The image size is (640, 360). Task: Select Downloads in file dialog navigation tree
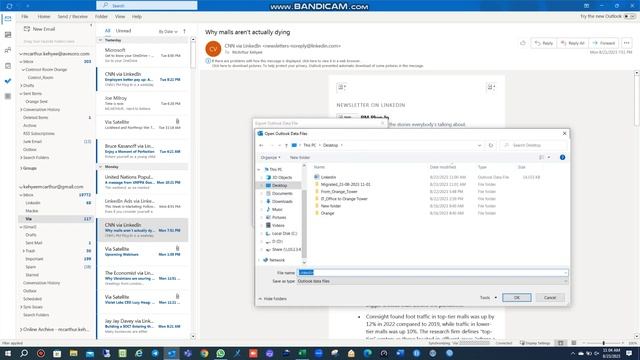click(x=282, y=202)
